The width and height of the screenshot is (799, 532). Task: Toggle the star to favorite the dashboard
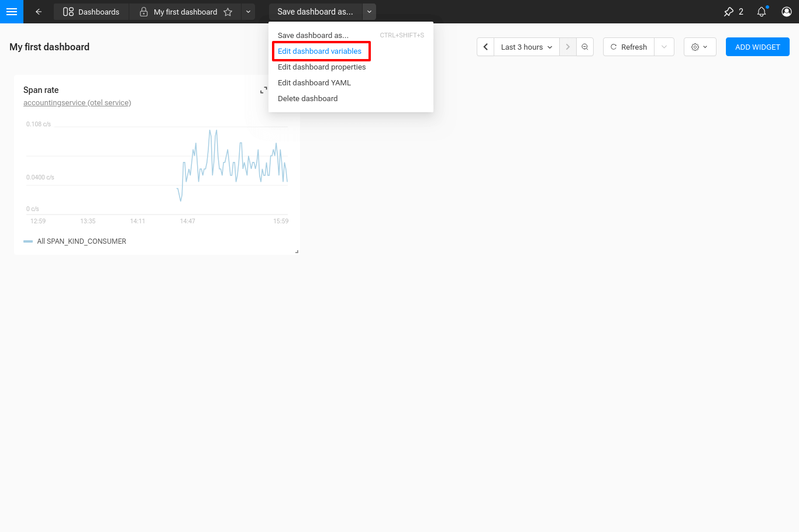pyautogui.click(x=228, y=12)
